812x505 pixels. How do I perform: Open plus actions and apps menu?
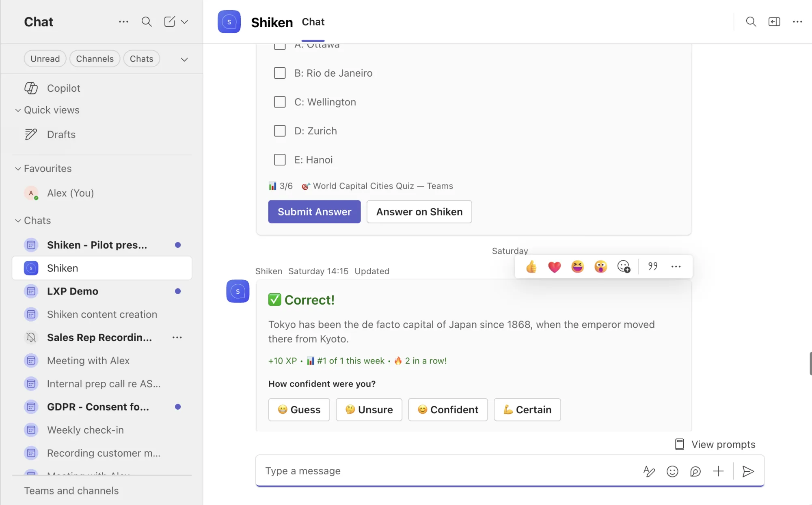[x=718, y=471]
